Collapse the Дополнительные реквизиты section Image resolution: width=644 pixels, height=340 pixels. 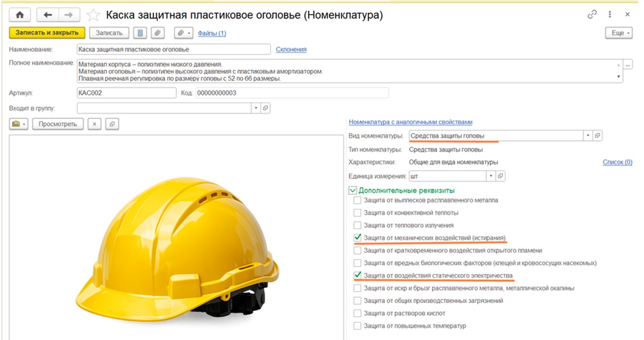(x=352, y=190)
